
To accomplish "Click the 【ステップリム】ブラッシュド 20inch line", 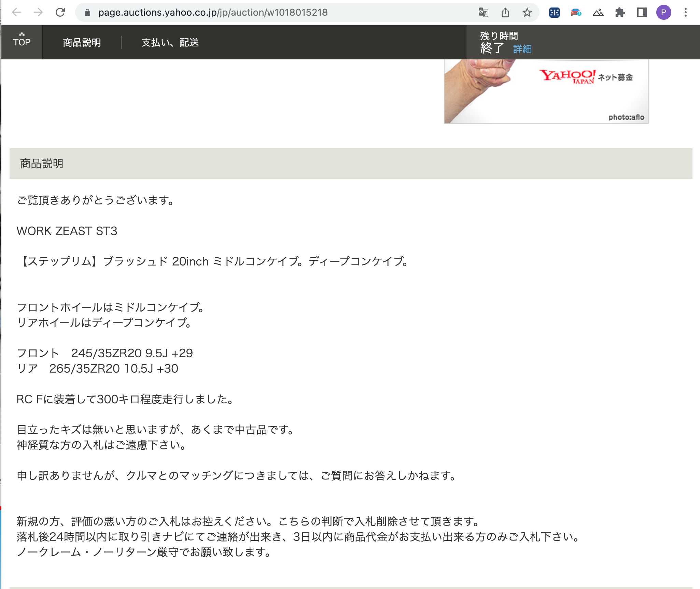I will coord(214,261).
